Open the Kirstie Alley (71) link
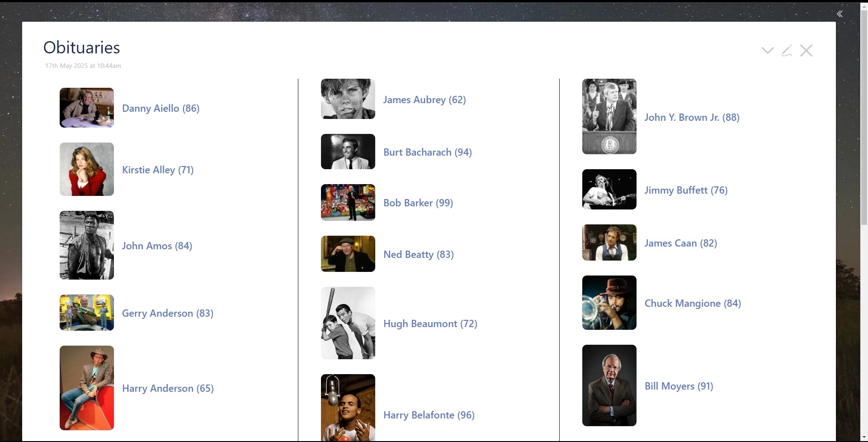 (158, 170)
